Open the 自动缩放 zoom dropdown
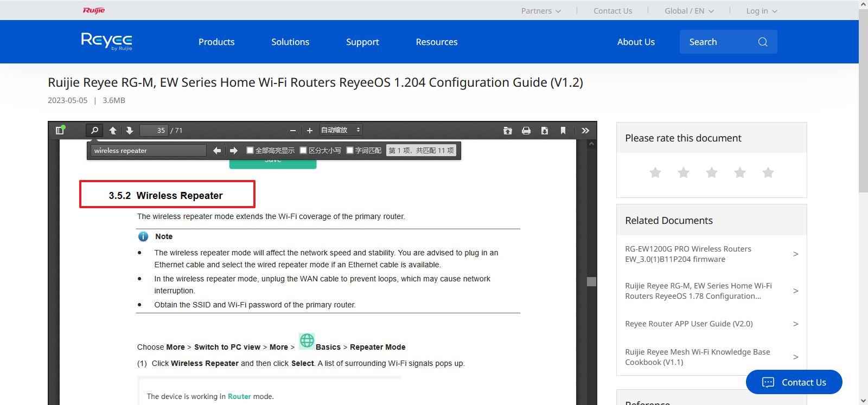 pyautogui.click(x=340, y=130)
